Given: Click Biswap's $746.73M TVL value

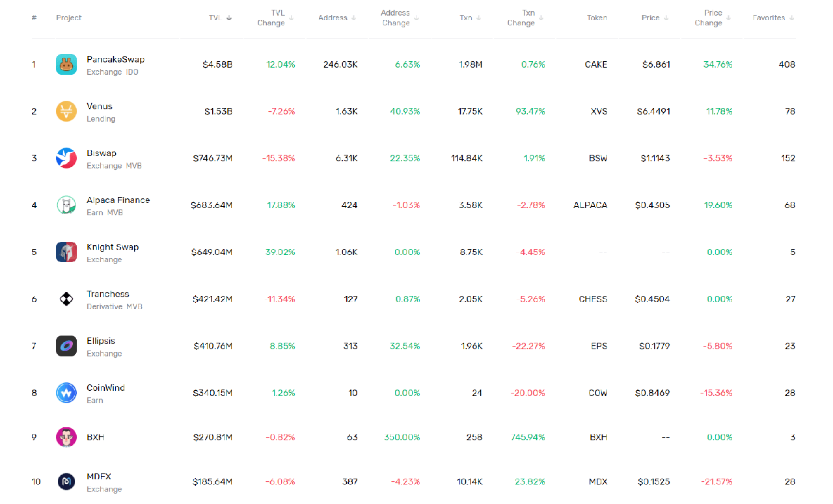Looking at the screenshot, I should 213,158.
